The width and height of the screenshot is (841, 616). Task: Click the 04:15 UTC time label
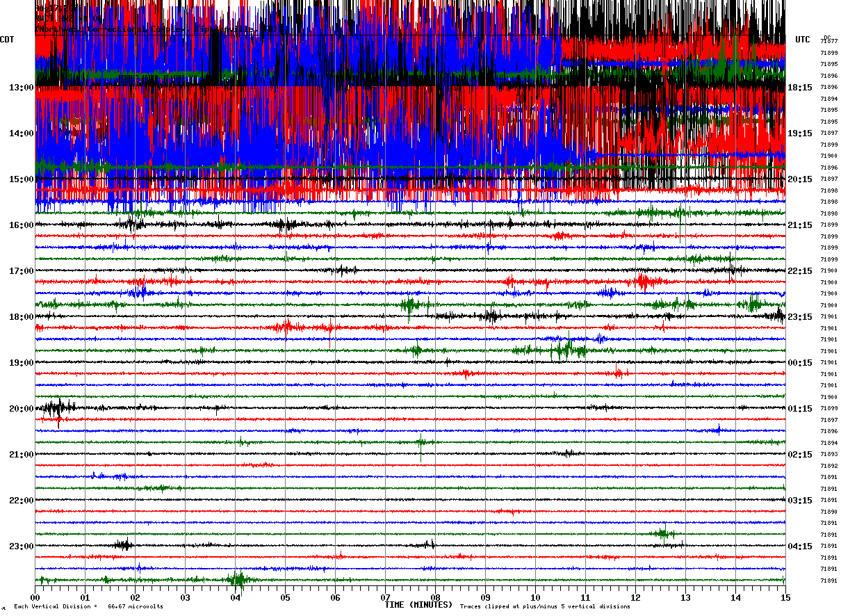pos(799,546)
